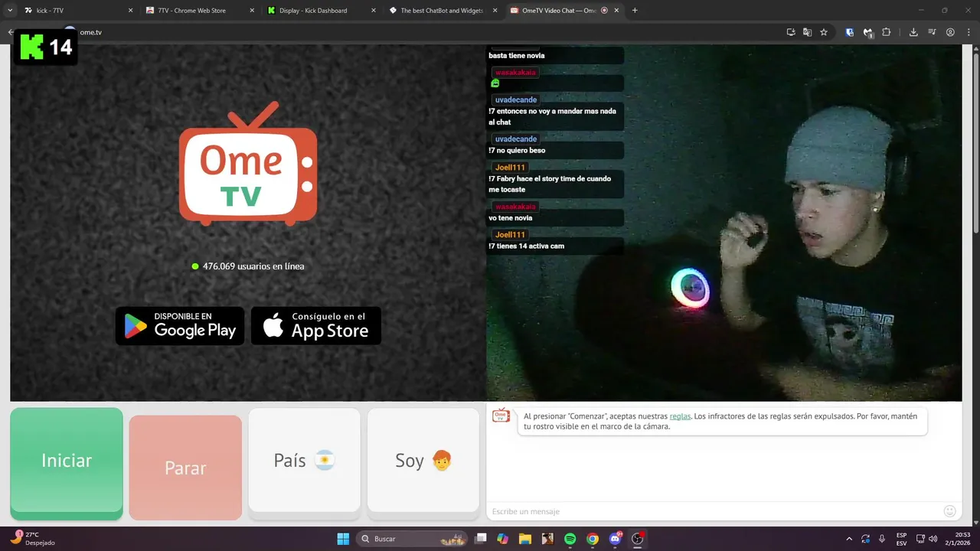
Task: Click the extension icon with the 1 badge
Action: click(868, 32)
